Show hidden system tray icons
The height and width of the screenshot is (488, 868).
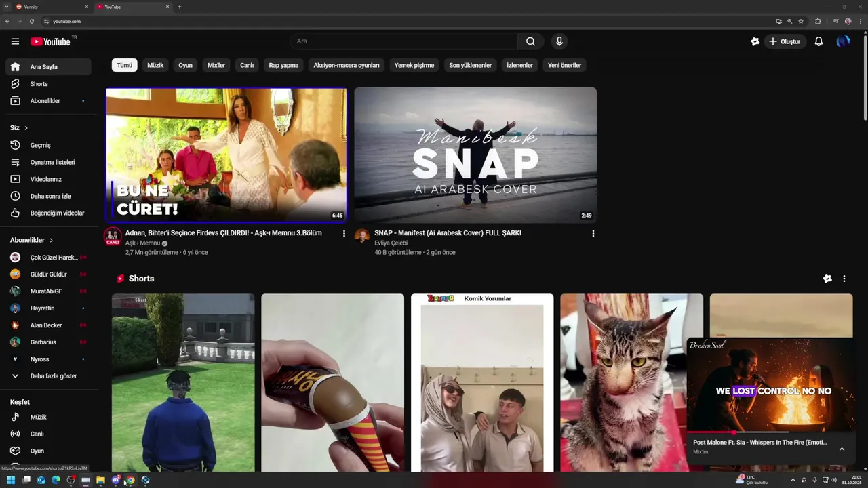[793, 480]
